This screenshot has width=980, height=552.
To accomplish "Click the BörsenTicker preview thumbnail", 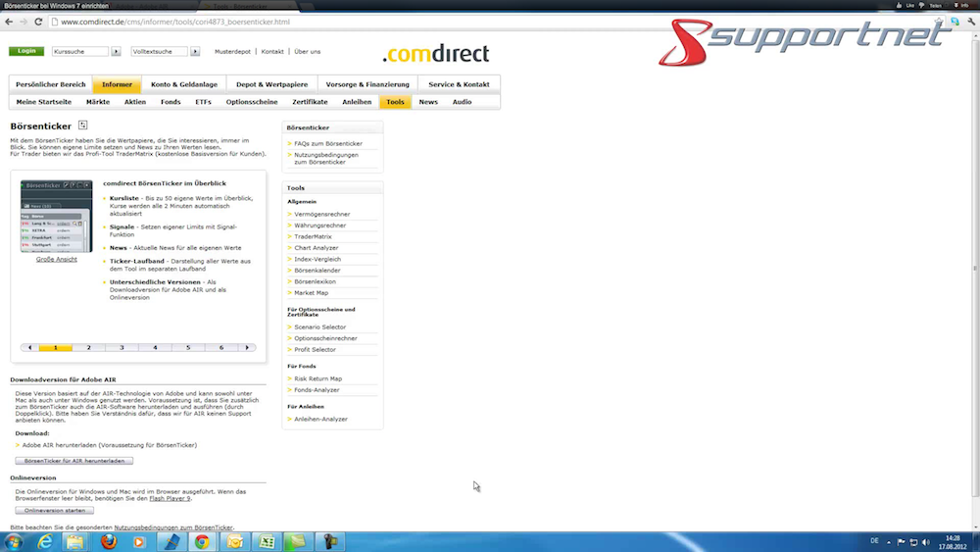I will point(56,217).
